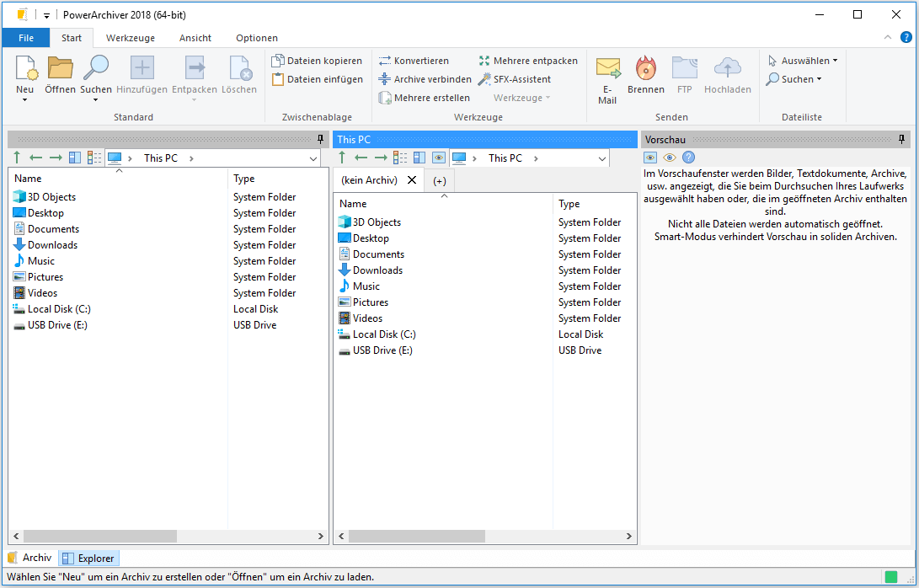Expand the Auswählen dropdown
Viewport: 919px width, 588px height.
(x=803, y=61)
